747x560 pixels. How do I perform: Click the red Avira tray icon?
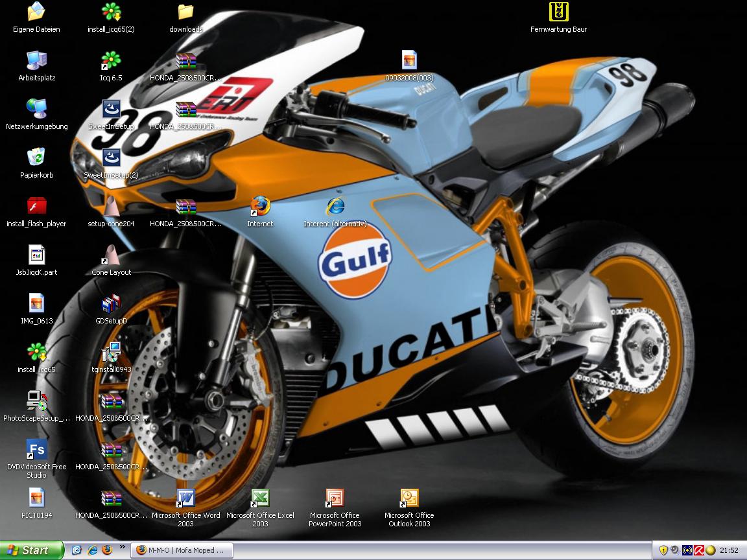[x=699, y=550]
